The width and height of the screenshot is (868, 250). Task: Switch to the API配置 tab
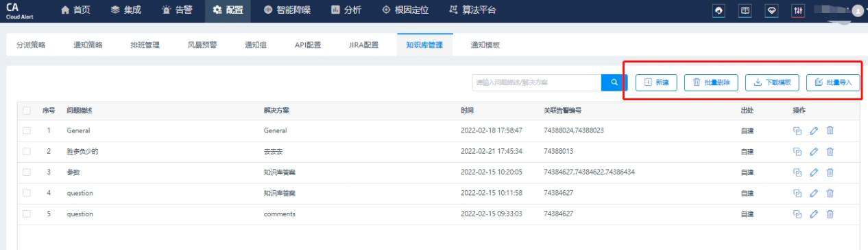tap(308, 45)
